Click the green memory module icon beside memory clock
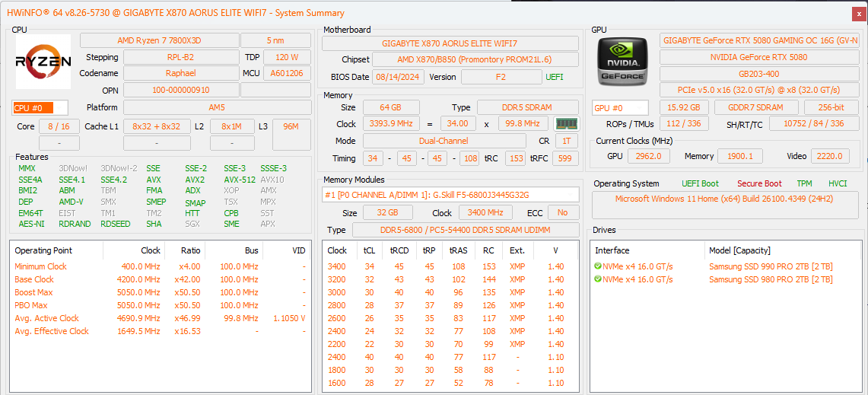 tap(566, 123)
